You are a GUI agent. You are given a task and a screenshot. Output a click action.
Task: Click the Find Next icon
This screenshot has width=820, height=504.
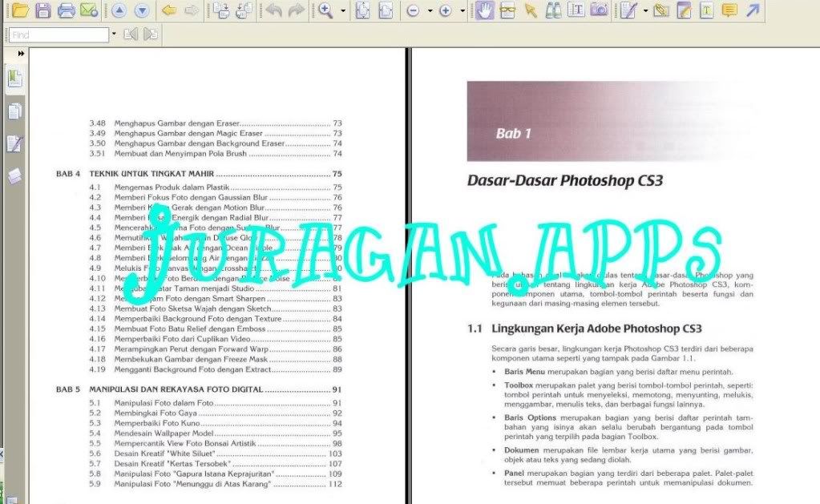[x=151, y=34]
